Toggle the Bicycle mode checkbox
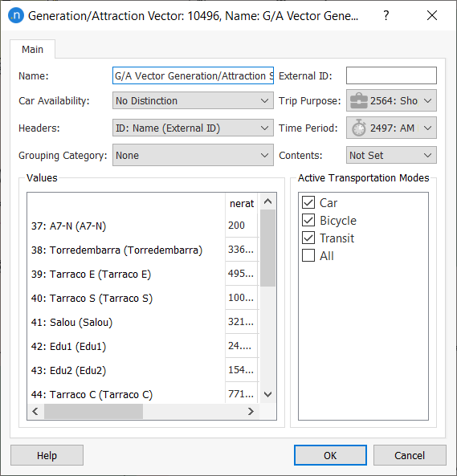This screenshot has width=457, height=476. (308, 220)
